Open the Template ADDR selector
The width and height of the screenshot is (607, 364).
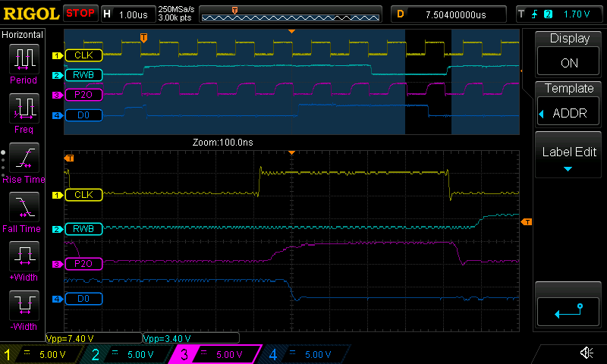coord(569,103)
